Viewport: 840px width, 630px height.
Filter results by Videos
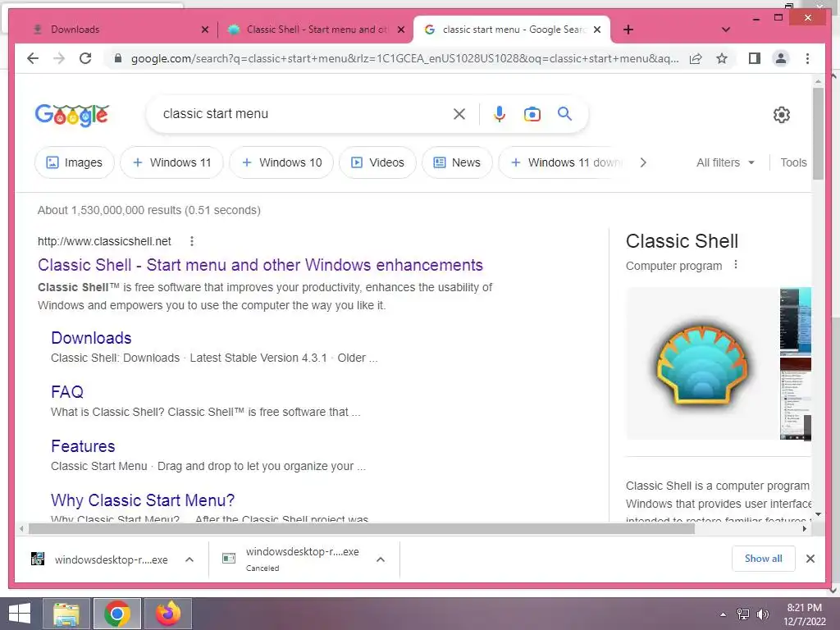point(377,162)
